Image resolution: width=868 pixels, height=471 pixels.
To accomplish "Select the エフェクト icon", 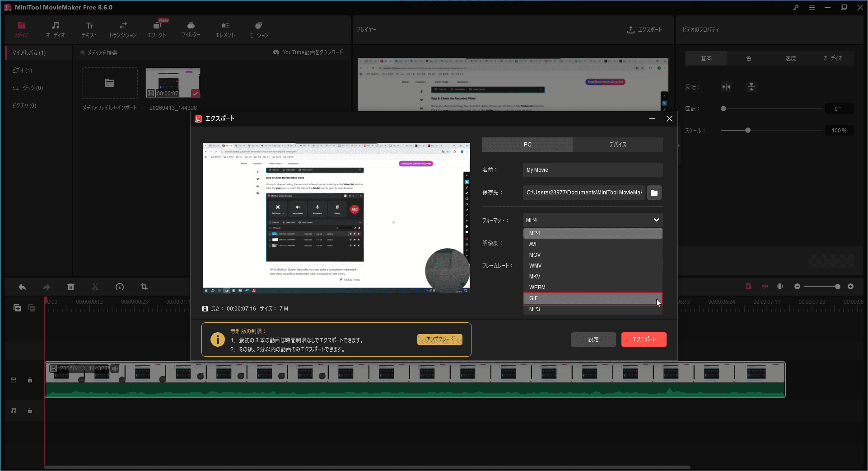I will click(x=157, y=29).
